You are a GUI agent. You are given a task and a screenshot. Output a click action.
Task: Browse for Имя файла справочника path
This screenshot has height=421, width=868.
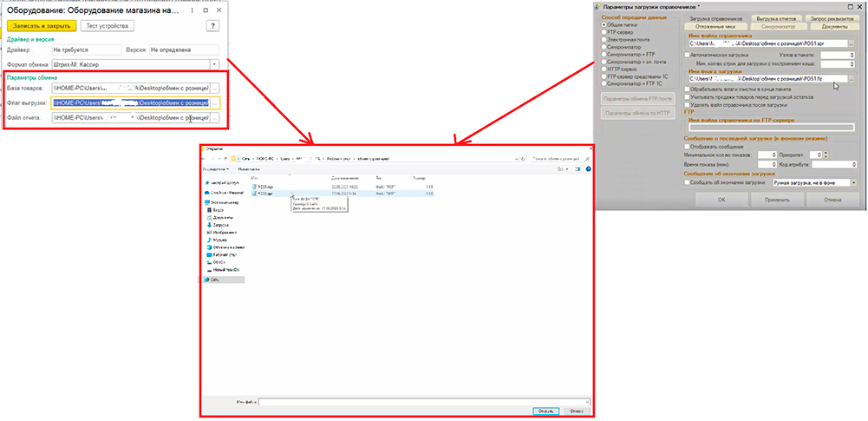click(851, 43)
